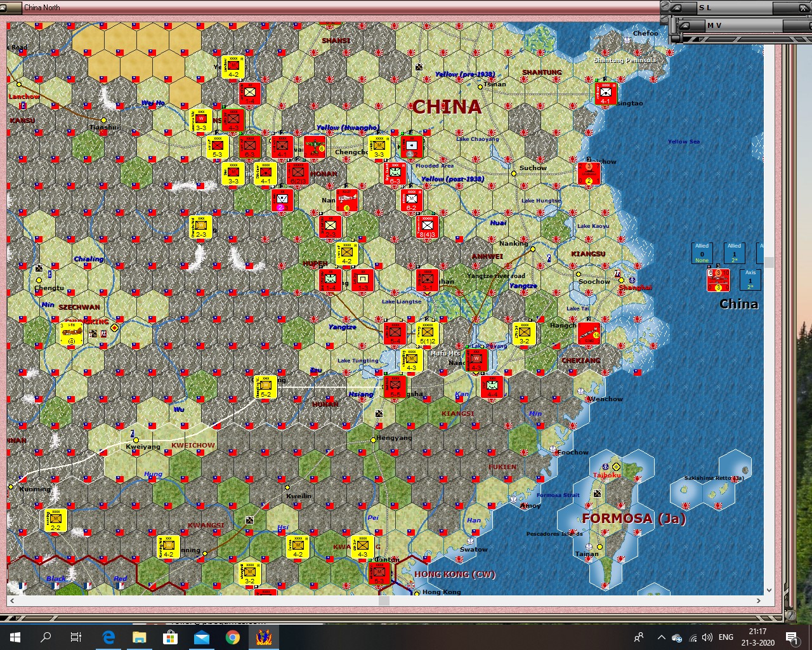The height and width of the screenshot is (650, 812).
Task: Select the yellow 4-3 unit above Canton
Action: click(x=363, y=547)
